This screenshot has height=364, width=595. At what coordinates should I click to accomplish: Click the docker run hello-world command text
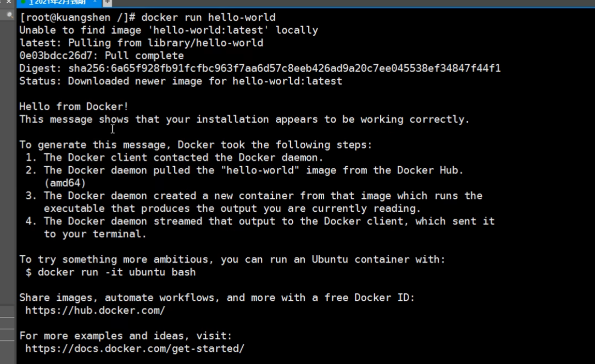click(208, 18)
